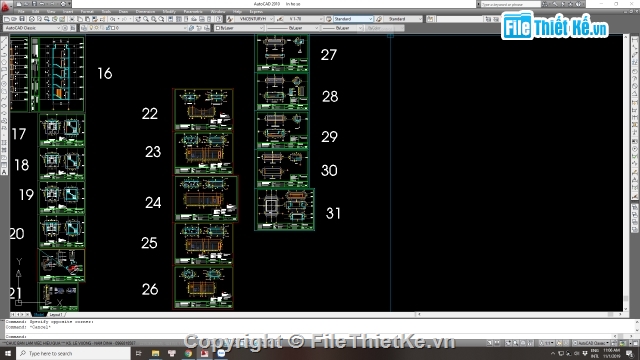Click the keyword search input field
The height and width of the screenshot is (360, 640).
[x=511, y=4]
